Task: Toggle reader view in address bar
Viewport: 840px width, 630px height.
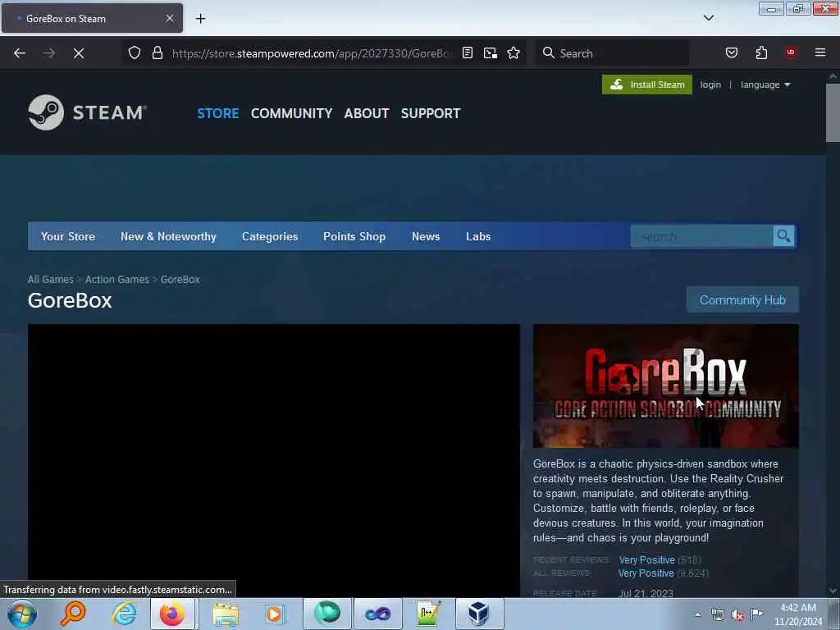Action: point(467,52)
